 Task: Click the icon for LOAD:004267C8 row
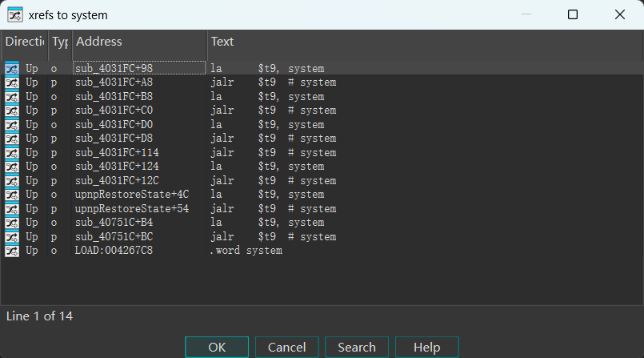pos(12,251)
